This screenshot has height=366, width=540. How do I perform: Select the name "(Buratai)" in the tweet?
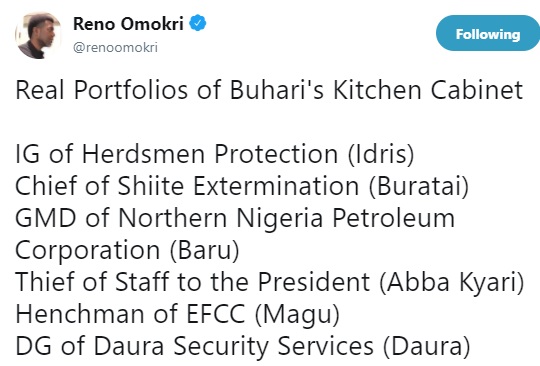(419, 186)
